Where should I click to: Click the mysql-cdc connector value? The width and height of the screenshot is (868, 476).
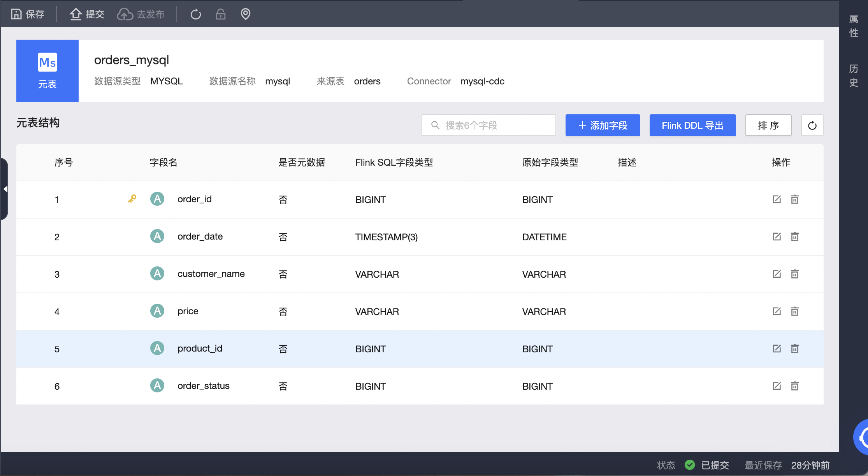[482, 81]
